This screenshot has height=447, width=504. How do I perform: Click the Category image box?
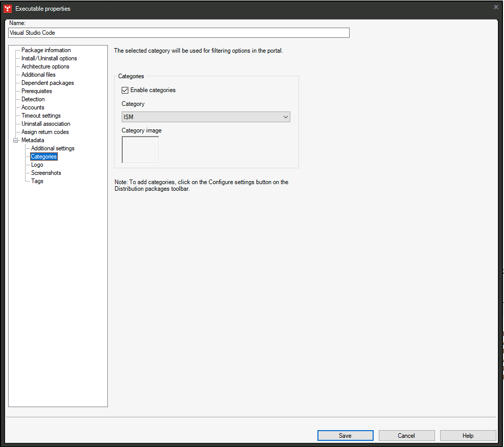(x=140, y=149)
